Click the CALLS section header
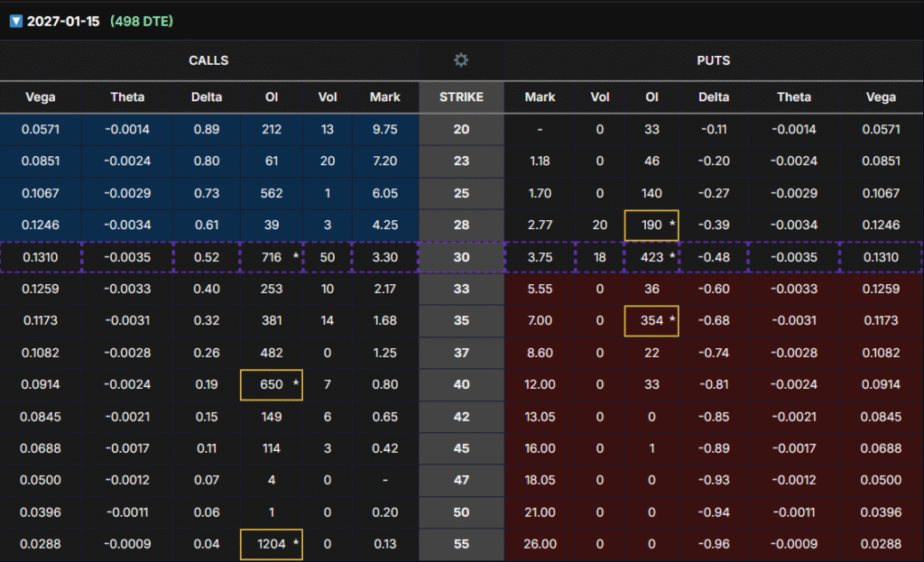This screenshot has height=562, width=924. 208,60
